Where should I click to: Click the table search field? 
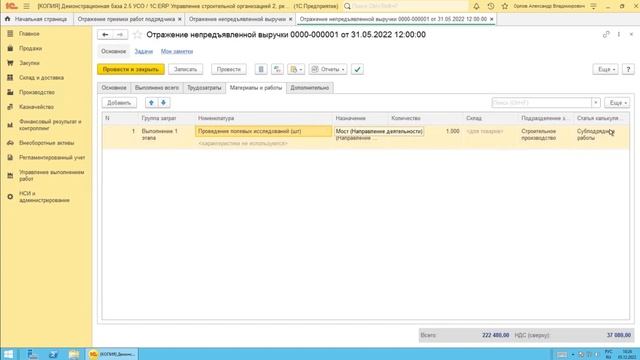[x=542, y=103]
